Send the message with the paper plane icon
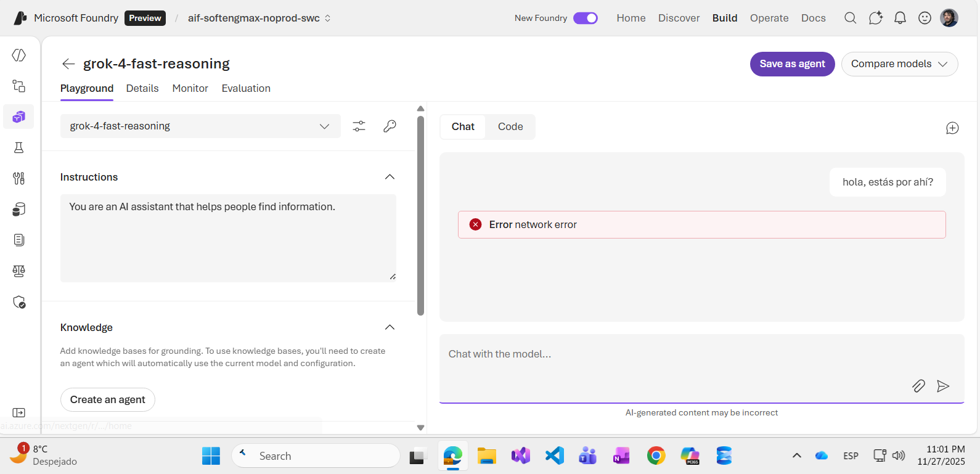Viewport: 980px width, 474px height. coord(943,386)
